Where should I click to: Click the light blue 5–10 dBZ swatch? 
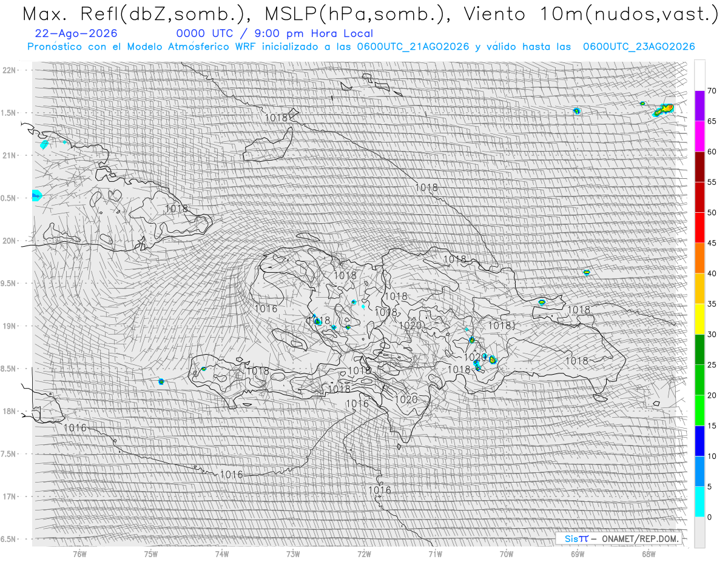coord(699,472)
